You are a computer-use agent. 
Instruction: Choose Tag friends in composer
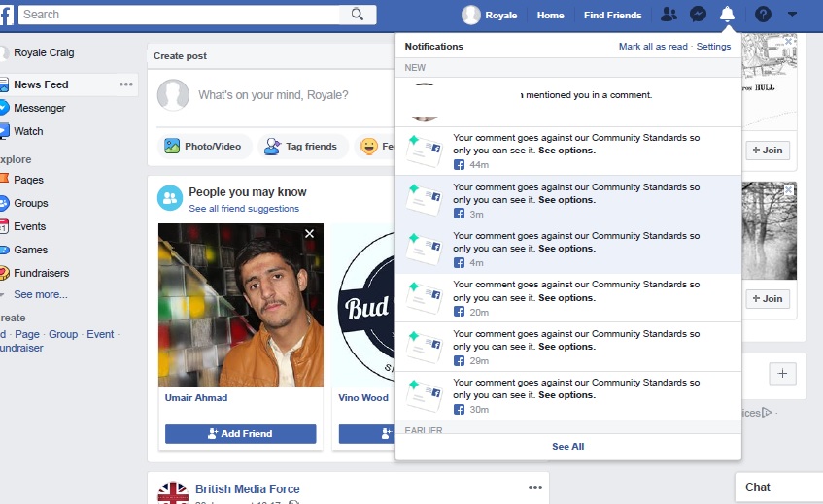click(x=302, y=147)
